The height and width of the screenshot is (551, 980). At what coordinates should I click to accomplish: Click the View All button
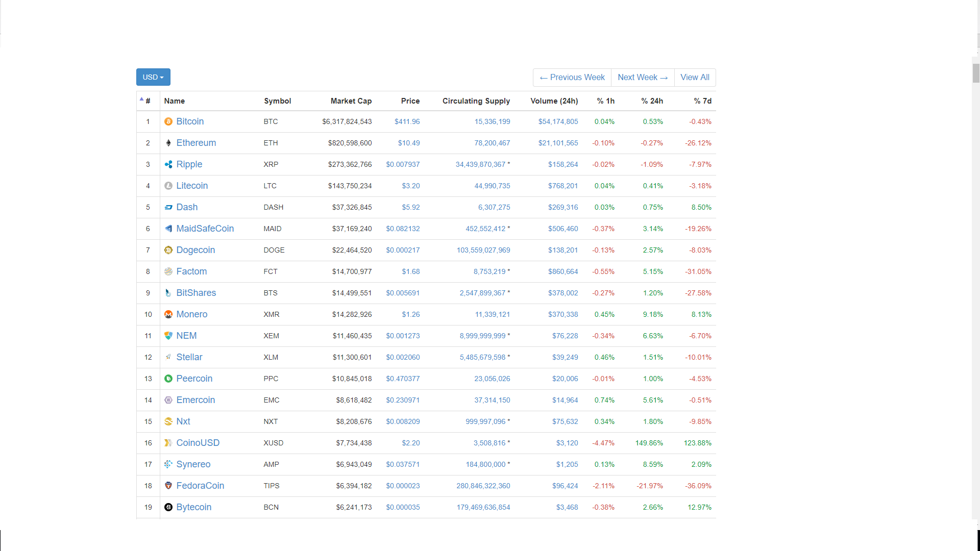tap(695, 78)
